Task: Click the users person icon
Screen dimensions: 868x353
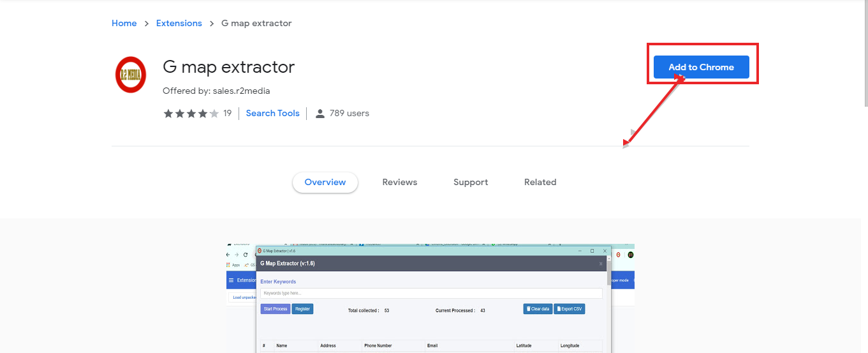Action: [320, 114]
